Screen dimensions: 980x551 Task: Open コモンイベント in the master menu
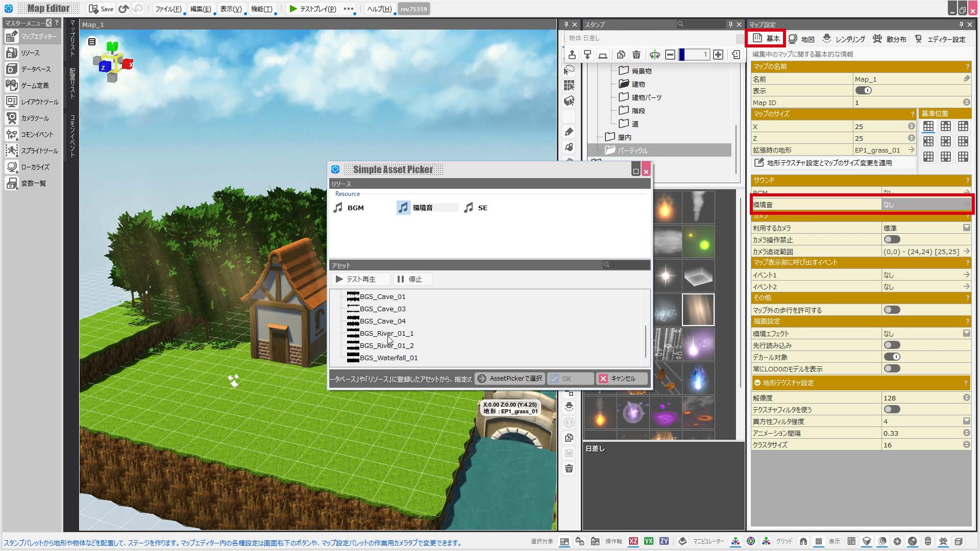(x=32, y=135)
